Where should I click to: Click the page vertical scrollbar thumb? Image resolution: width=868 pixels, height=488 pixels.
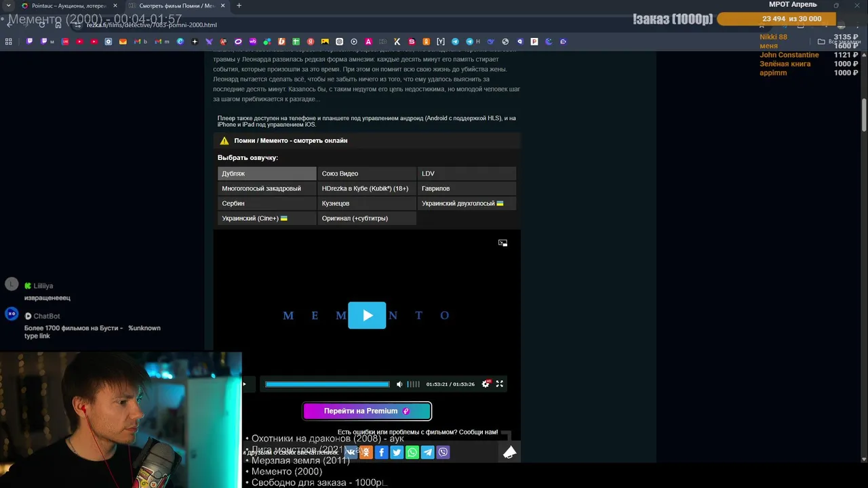pyautogui.click(x=864, y=116)
